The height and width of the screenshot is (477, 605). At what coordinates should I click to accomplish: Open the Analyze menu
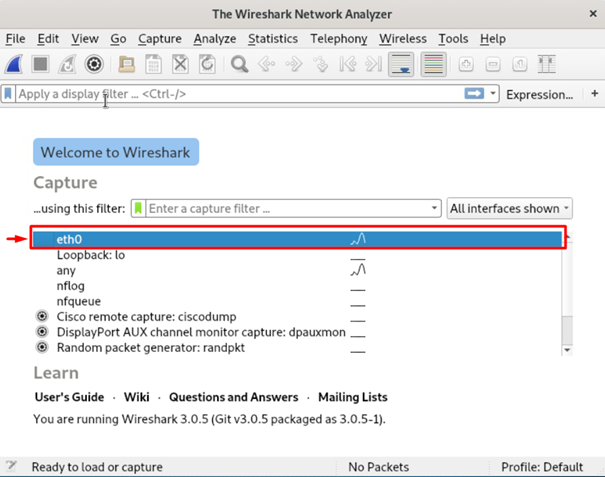click(x=215, y=39)
